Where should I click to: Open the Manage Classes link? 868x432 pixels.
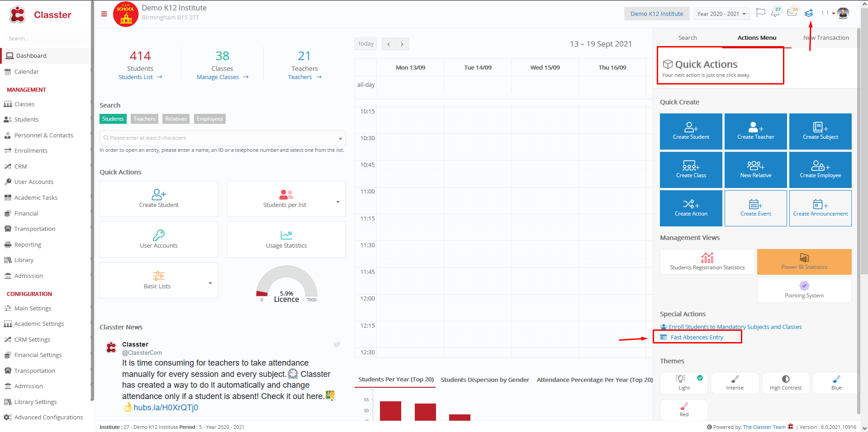[x=223, y=77]
